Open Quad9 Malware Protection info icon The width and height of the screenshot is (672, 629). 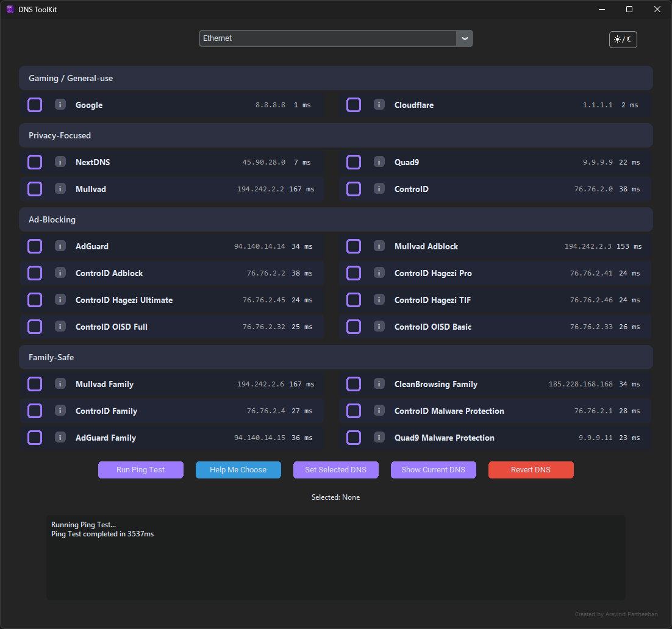click(x=379, y=438)
